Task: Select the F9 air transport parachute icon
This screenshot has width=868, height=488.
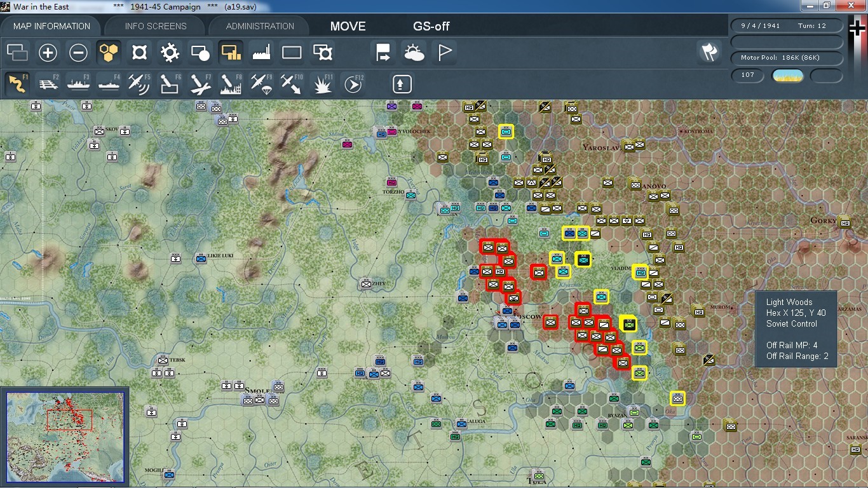Action: [261, 84]
